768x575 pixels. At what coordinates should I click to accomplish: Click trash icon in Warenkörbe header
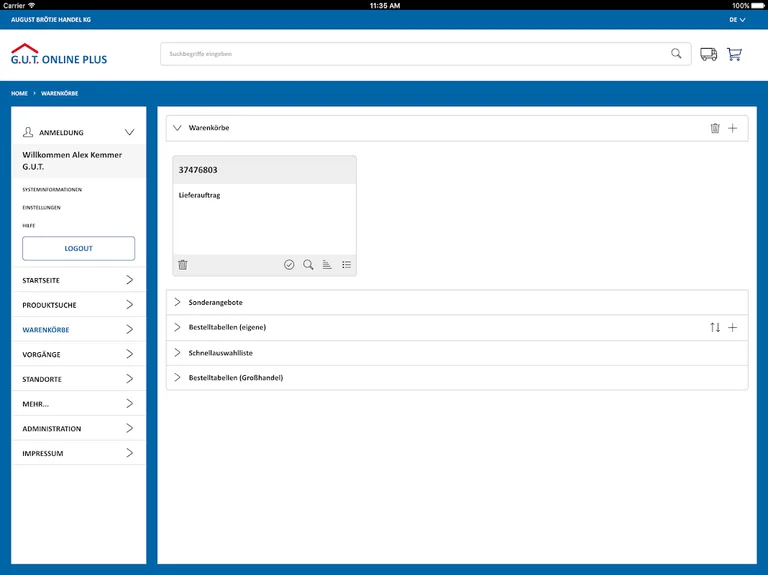point(714,128)
